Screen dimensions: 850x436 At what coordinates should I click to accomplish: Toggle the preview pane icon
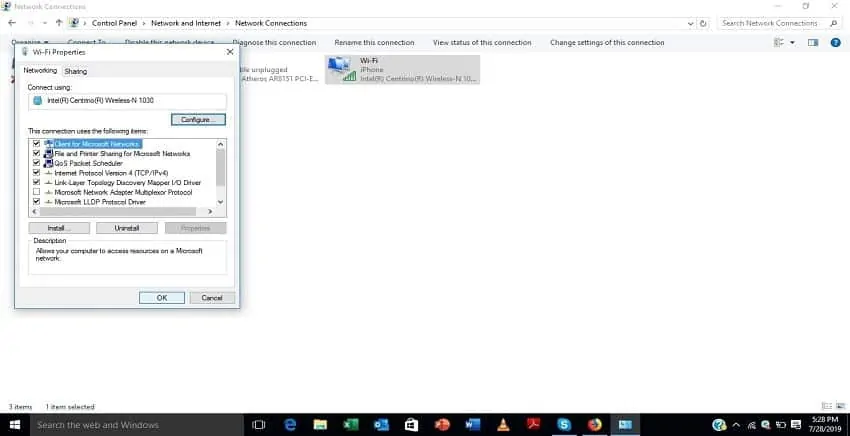pyautogui.click(x=813, y=42)
